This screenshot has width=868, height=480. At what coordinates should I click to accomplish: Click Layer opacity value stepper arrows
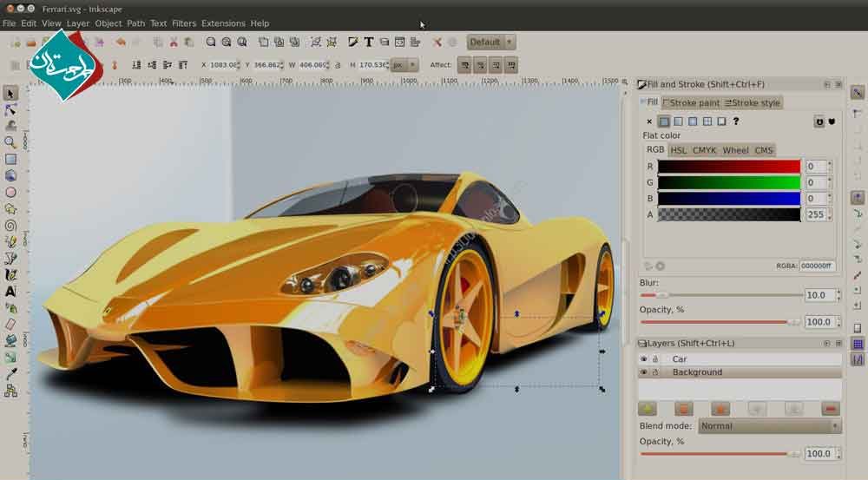[838, 453]
